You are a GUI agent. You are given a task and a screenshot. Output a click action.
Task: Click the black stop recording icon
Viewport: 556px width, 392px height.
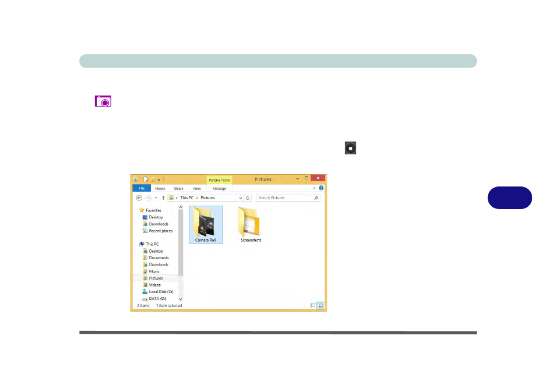pyautogui.click(x=350, y=149)
